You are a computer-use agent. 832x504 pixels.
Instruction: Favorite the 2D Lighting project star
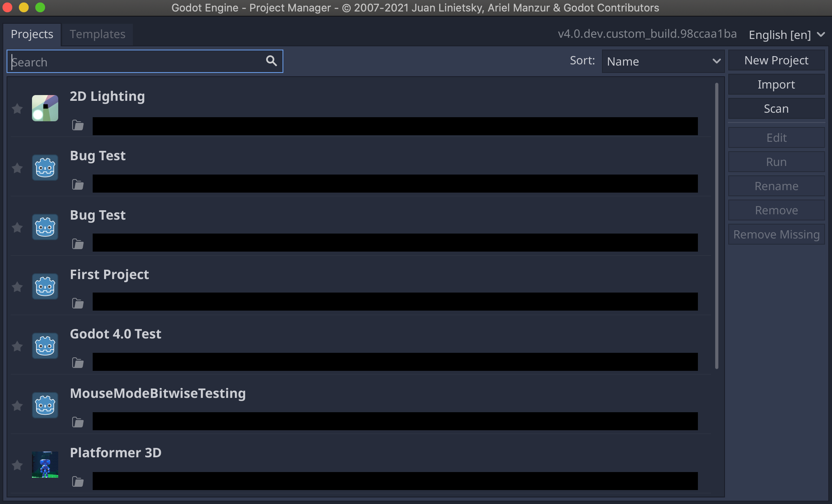click(17, 109)
